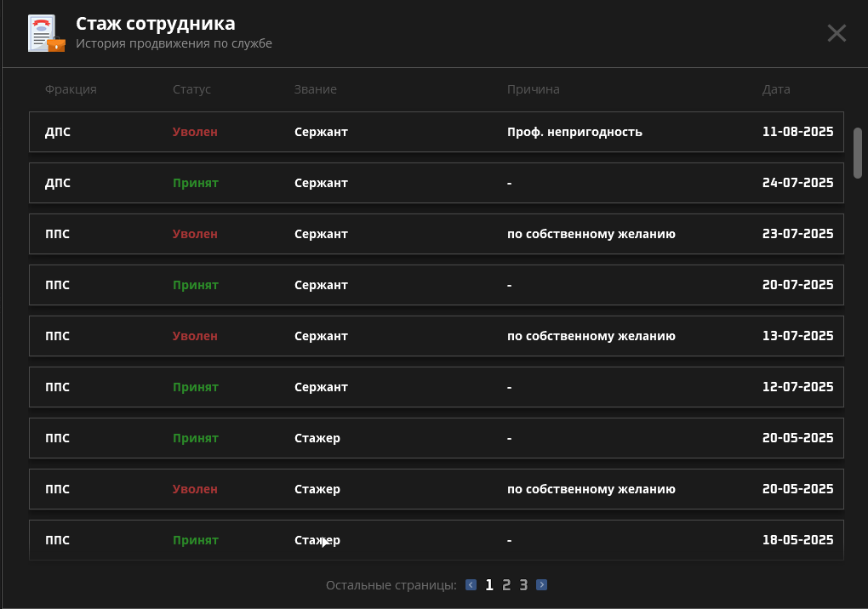Click the Фракция column header

tap(71, 89)
